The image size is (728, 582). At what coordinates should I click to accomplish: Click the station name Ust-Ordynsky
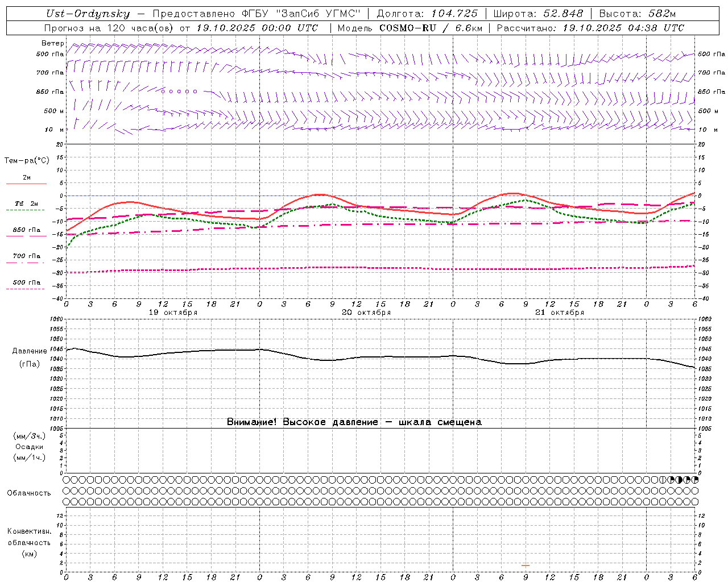(88, 14)
